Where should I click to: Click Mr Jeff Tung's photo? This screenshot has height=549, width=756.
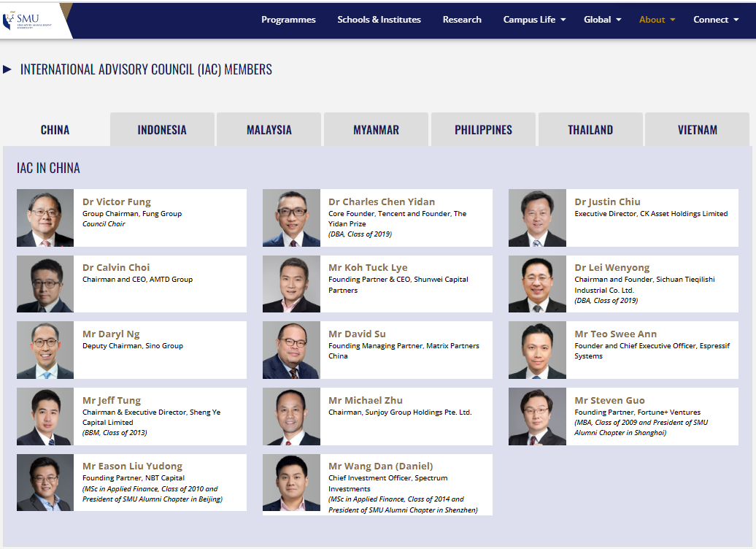pos(45,416)
